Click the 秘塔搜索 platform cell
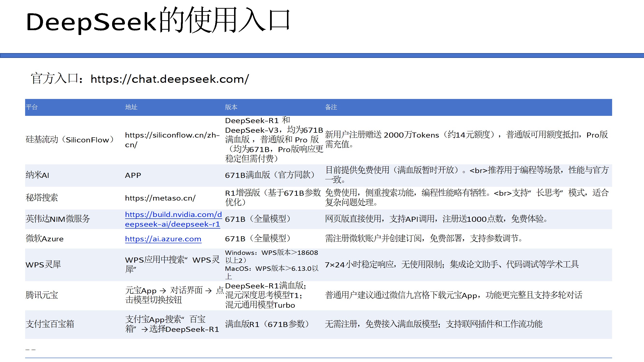Screen dimensions: 644x362 tap(42, 198)
